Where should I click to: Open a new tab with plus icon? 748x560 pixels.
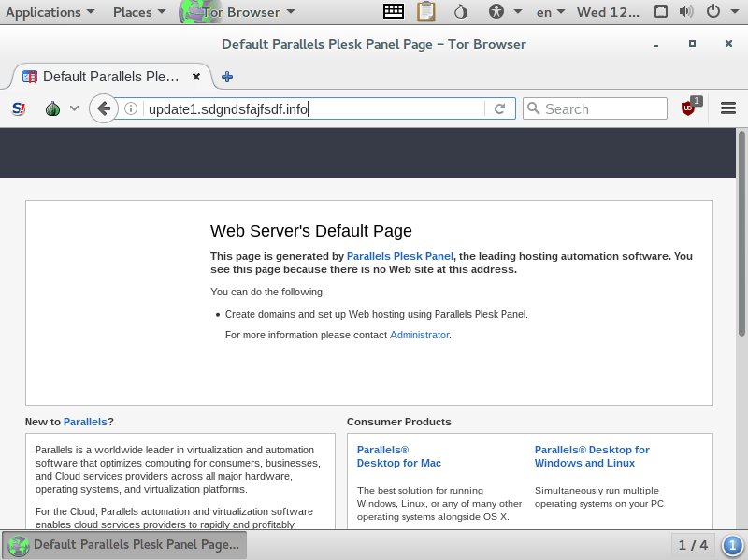[x=227, y=77]
